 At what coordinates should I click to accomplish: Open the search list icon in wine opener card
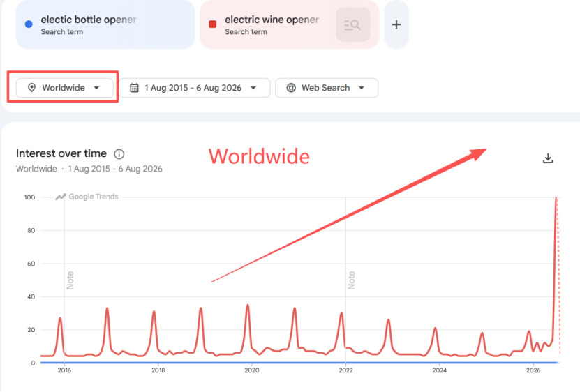[353, 25]
